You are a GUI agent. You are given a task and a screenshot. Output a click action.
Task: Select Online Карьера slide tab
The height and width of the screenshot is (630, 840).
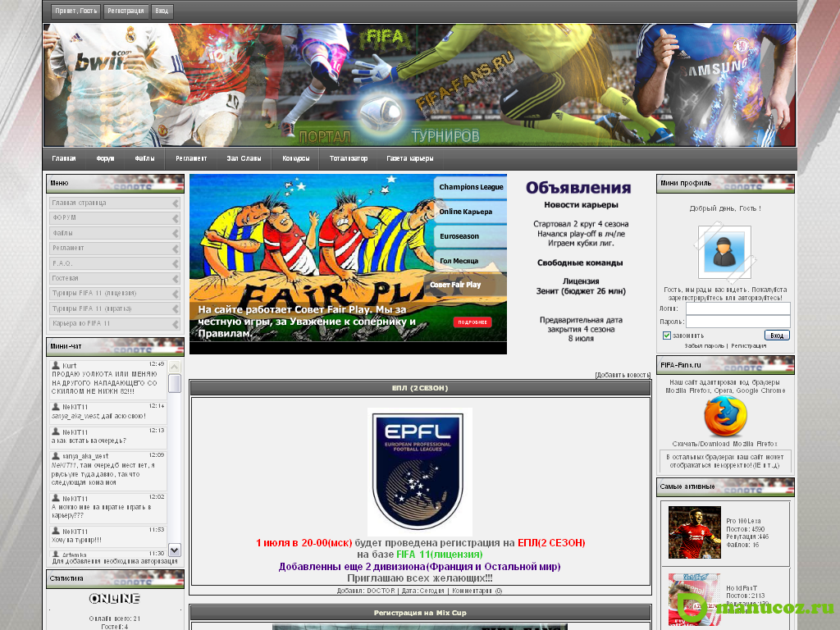(465, 212)
